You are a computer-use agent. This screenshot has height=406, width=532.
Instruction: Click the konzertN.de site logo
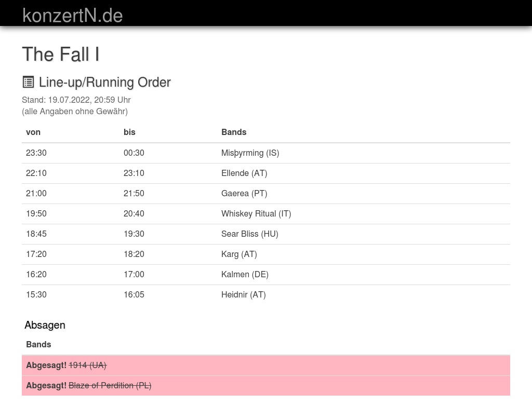[x=72, y=15]
